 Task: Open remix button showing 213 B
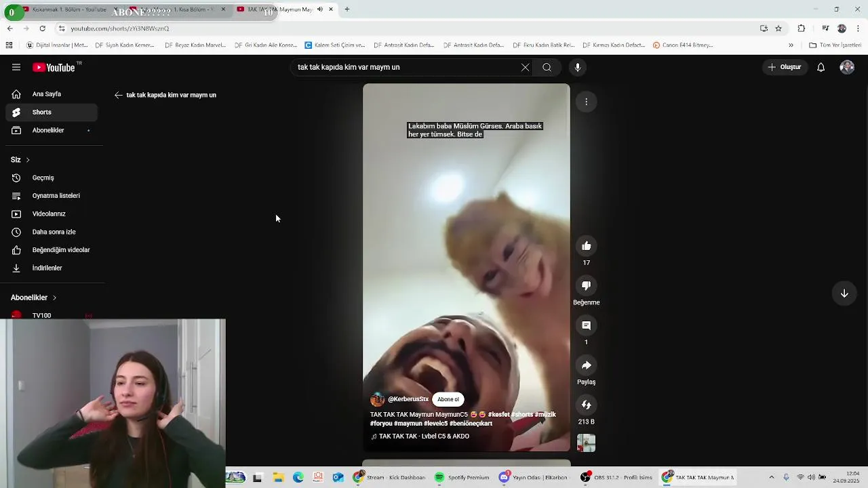coord(587,405)
